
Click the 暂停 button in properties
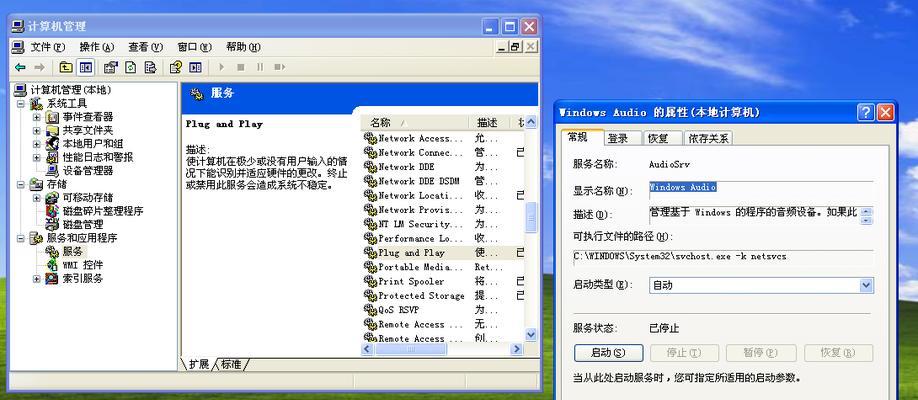coord(761,353)
